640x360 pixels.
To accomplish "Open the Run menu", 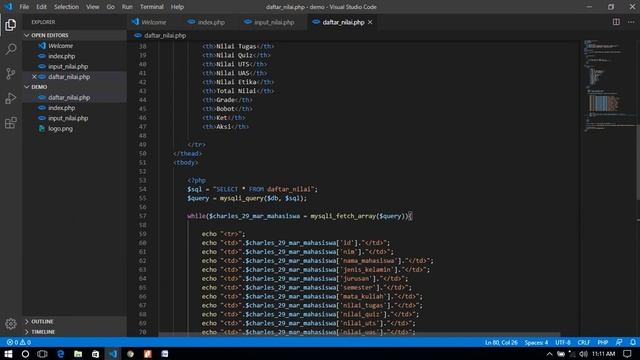I will click(127, 7).
